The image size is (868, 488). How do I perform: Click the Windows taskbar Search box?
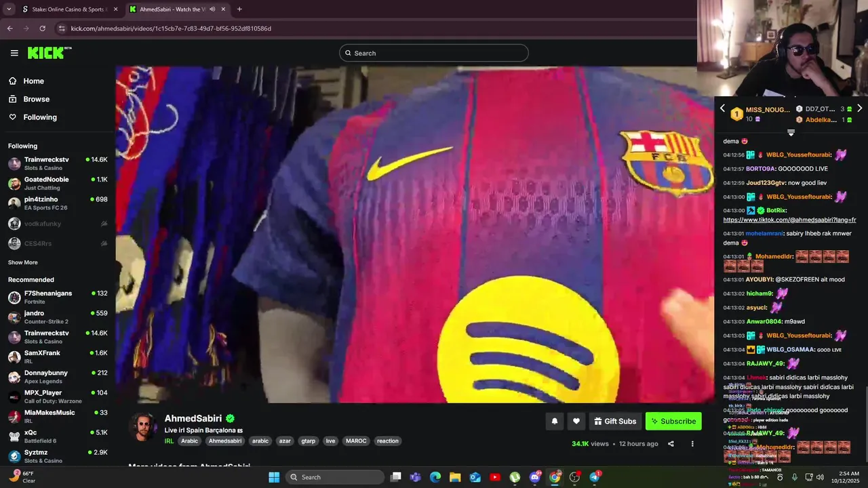(335, 477)
